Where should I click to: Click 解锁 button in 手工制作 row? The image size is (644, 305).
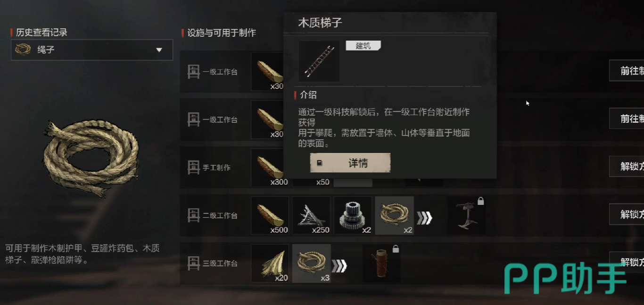click(x=627, y=166)
